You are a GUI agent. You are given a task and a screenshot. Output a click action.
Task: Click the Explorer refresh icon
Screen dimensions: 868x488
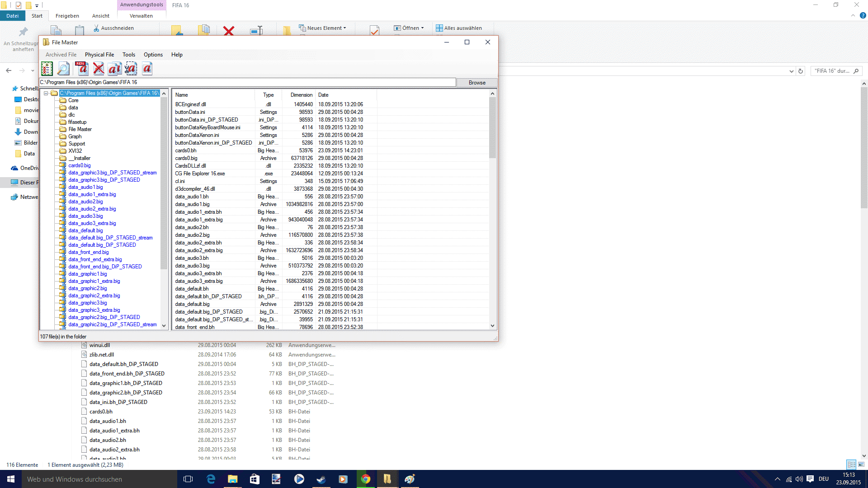pyautogui.click(x=801, y=71)
